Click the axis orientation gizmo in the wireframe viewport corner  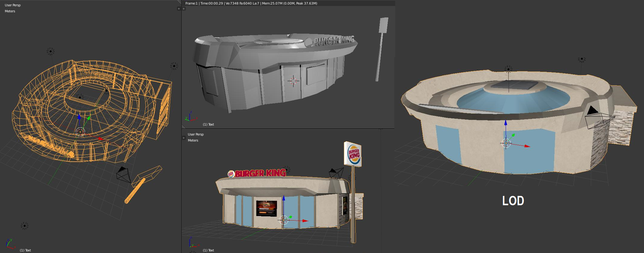(x=10, y=244)
